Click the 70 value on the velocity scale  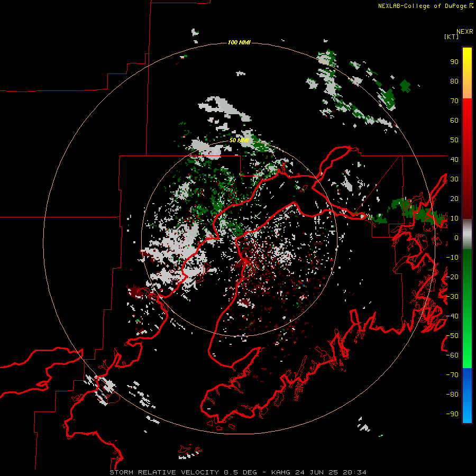tap(454, 101)
